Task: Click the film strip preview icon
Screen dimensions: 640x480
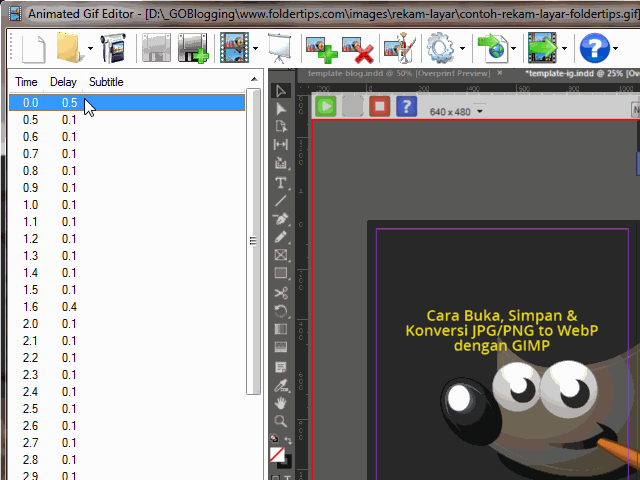Action: (x=234, y=48)
